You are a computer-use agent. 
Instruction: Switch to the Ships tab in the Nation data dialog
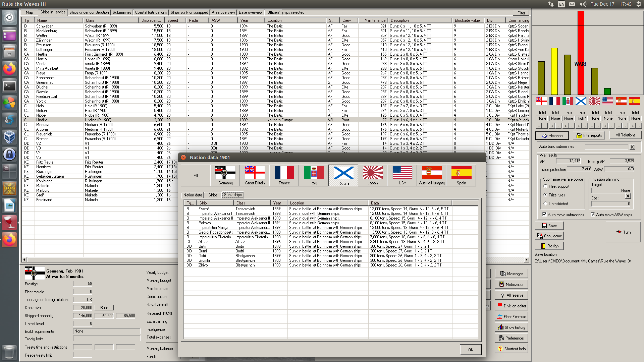click(x=213, y=195)
